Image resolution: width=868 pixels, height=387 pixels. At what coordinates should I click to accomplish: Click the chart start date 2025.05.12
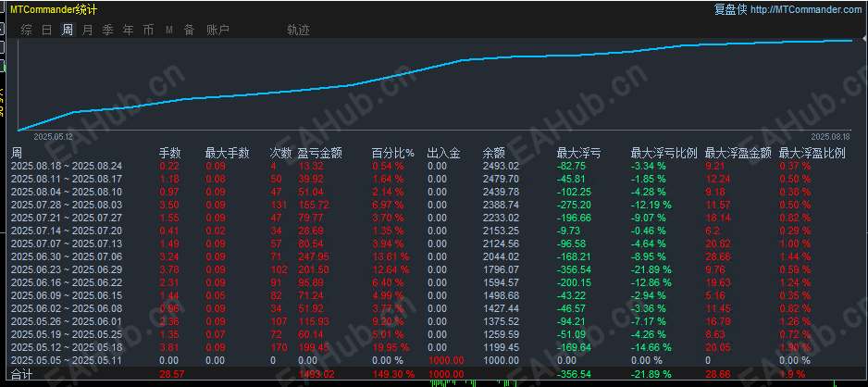pos(53,136)
